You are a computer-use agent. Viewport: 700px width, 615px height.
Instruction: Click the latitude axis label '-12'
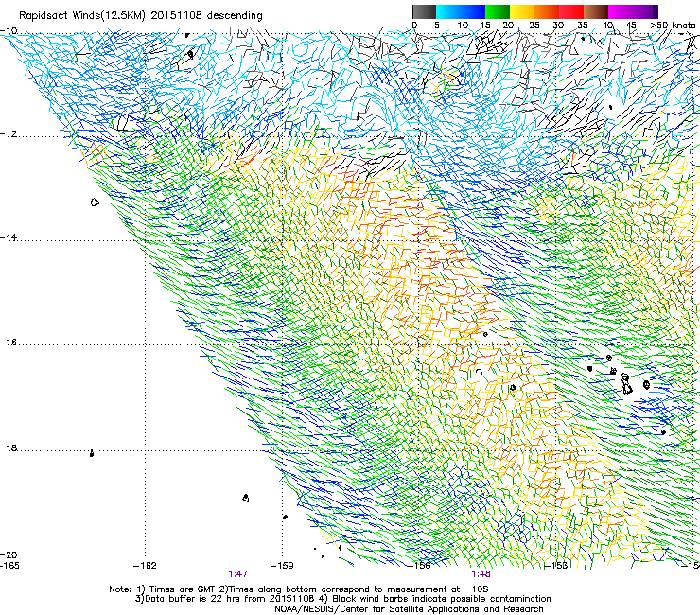pos(9,134)
